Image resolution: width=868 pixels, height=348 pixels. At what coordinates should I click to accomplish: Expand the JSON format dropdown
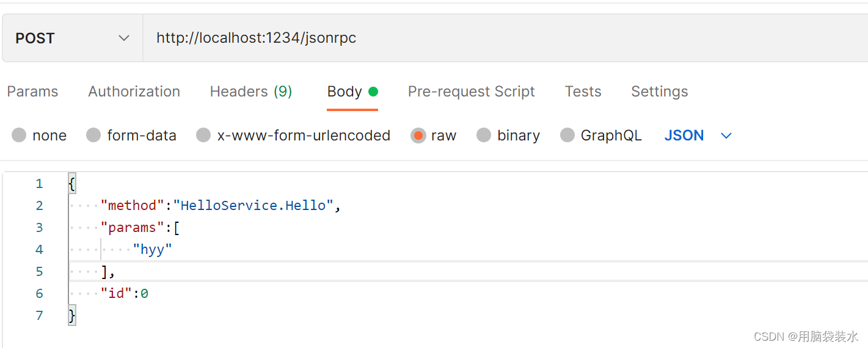(684, 136)
